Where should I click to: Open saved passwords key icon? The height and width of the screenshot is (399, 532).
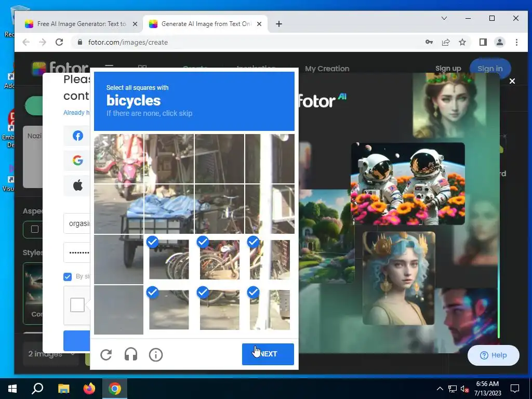click(x=429, y=42)
